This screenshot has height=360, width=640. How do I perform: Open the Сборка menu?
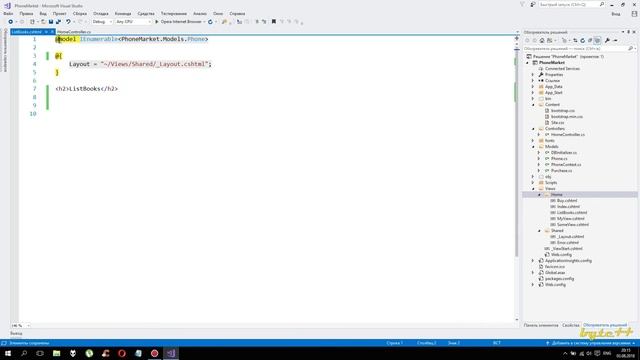(80, 13)
